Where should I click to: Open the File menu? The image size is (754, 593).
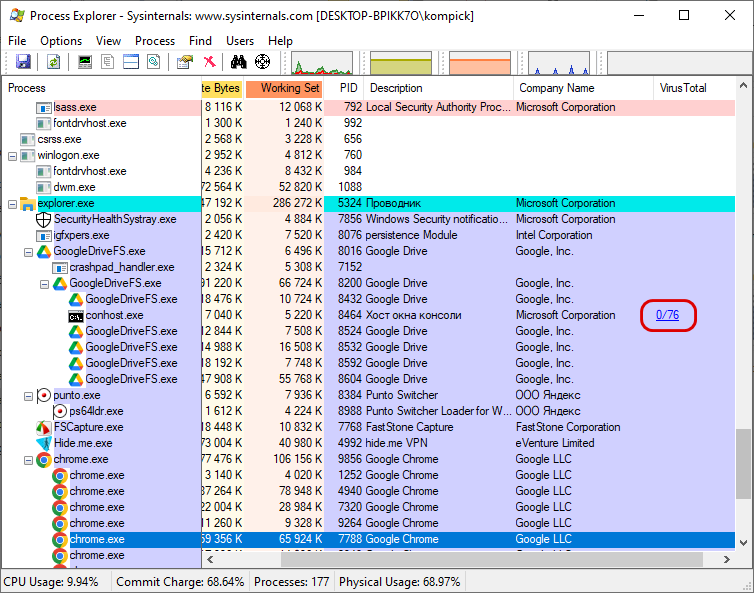(17, 41)
